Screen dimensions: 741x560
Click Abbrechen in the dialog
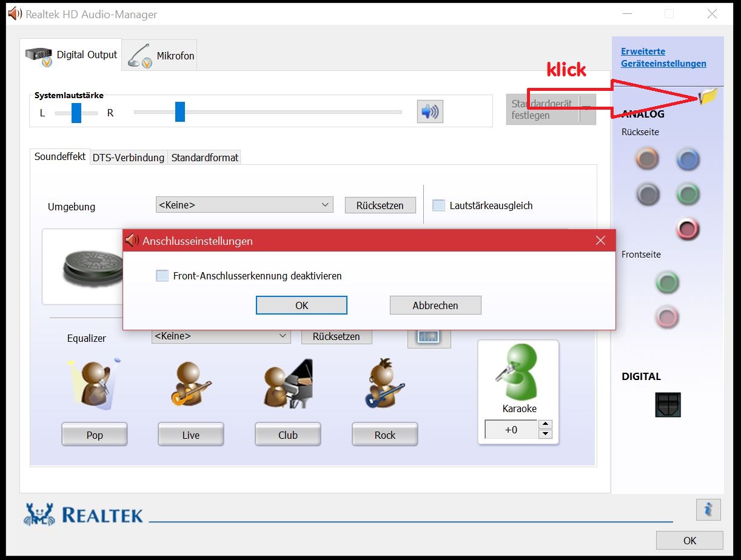435,305
